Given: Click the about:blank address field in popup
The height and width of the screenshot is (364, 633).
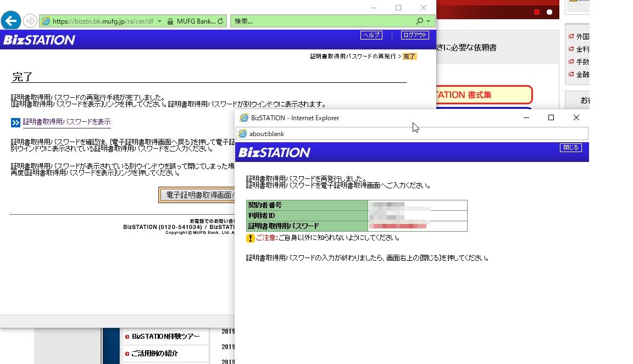Looking at the screenshot, I should point(412,133).
